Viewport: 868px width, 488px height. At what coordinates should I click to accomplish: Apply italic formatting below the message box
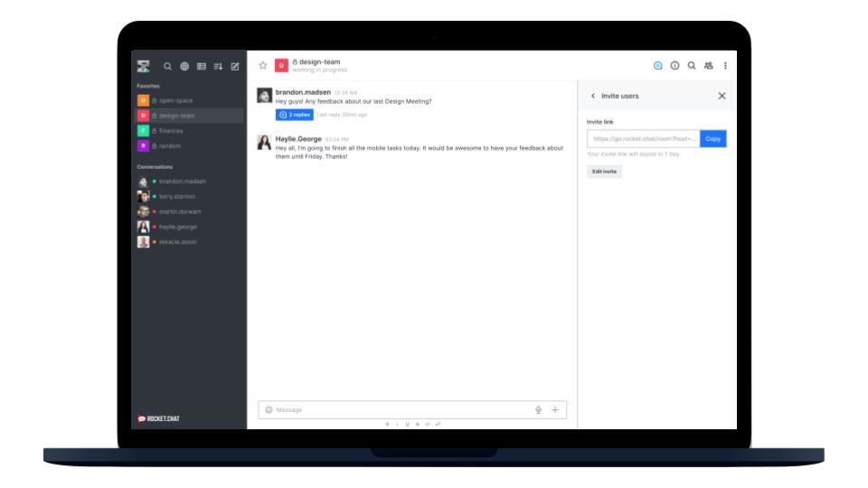pyautogui.click(x=397, y=425)
